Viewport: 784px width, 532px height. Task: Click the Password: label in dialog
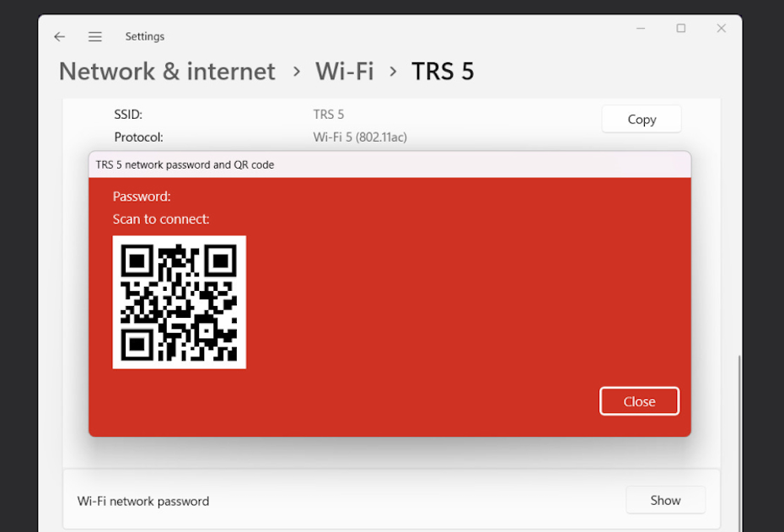tap(142, 196)
